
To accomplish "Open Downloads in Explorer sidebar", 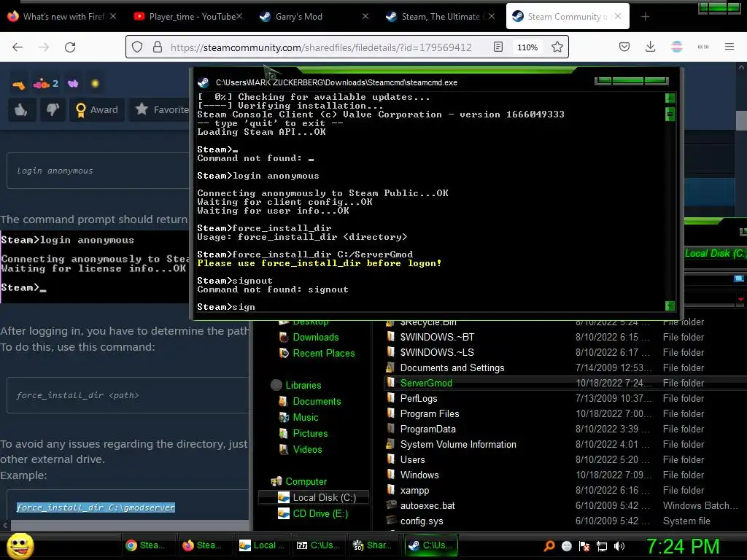I will [x=315, y=337].
